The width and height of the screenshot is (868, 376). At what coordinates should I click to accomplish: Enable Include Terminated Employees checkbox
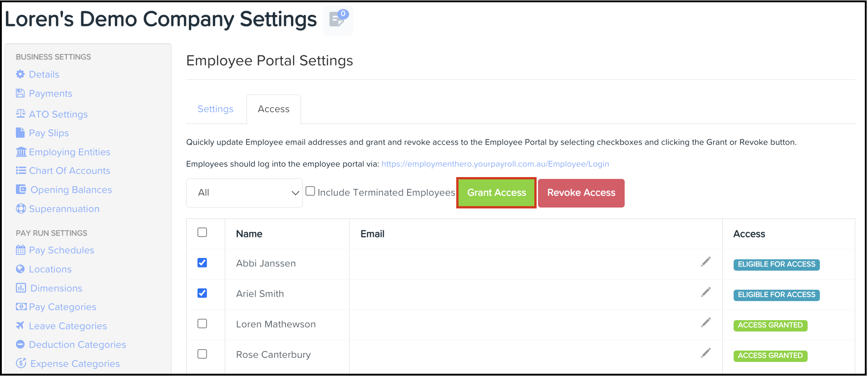tap(311, 191)
